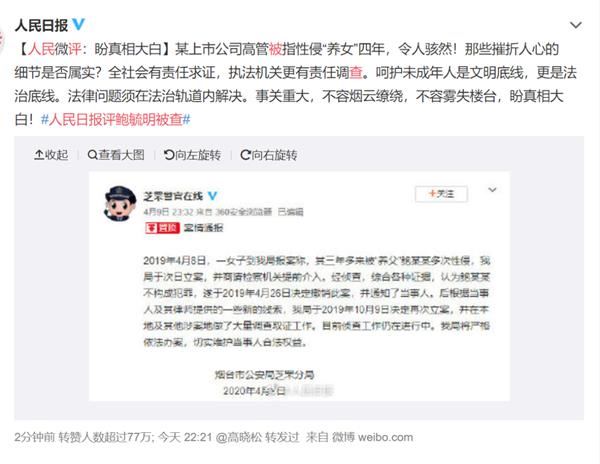
Task: Click the upward arrow icon beside 收起
Action: pos(39,155)
